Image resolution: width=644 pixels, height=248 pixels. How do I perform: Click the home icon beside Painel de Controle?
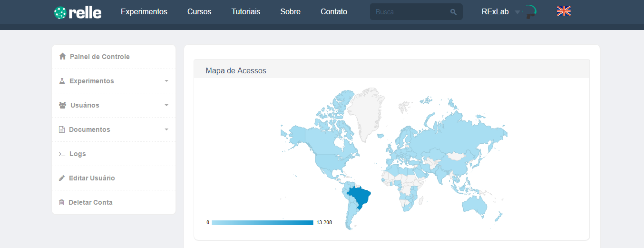coord(62,57)
